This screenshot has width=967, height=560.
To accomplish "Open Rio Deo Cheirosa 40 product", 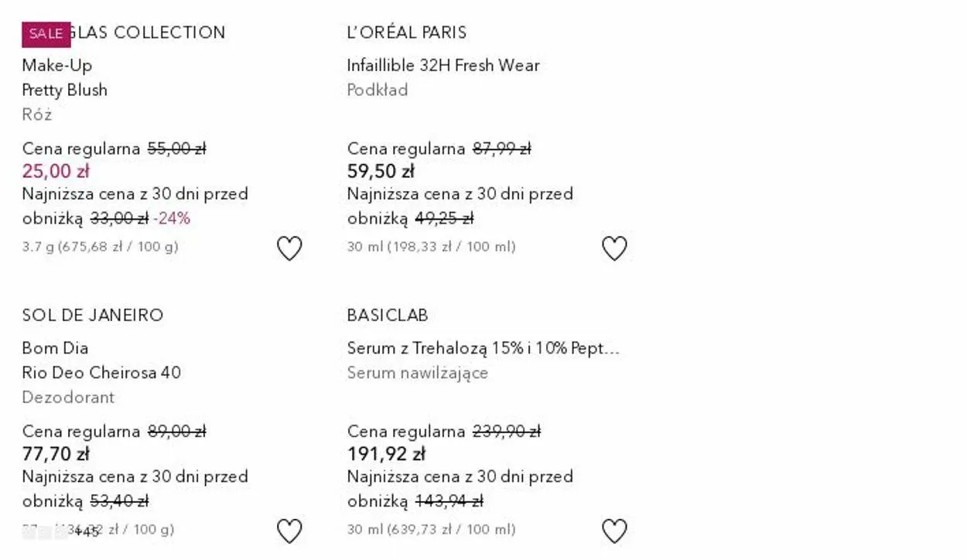I will pos(101,373).
